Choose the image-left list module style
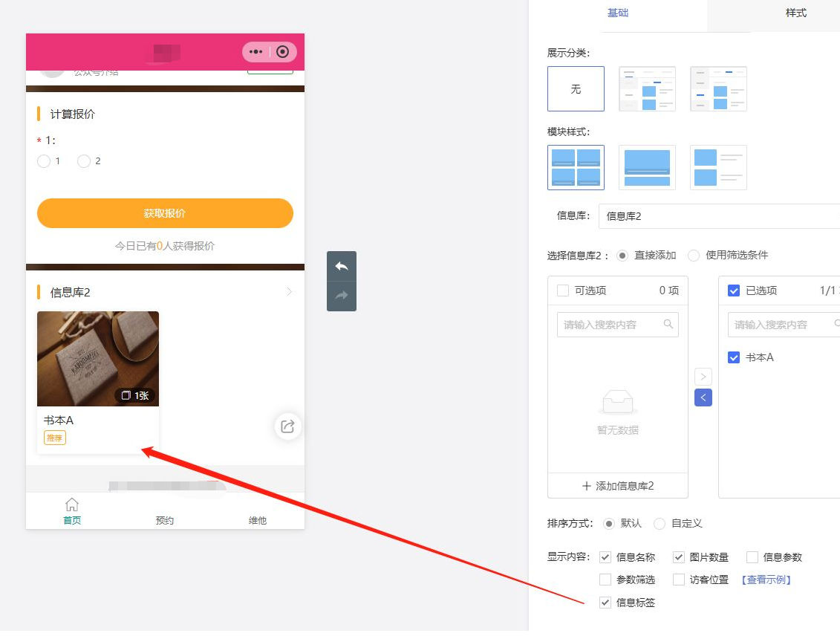 coord(718,167)
